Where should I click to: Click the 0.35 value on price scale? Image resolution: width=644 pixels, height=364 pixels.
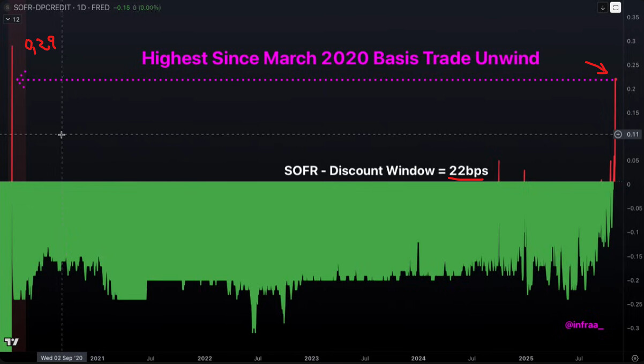tap(632, 18)
